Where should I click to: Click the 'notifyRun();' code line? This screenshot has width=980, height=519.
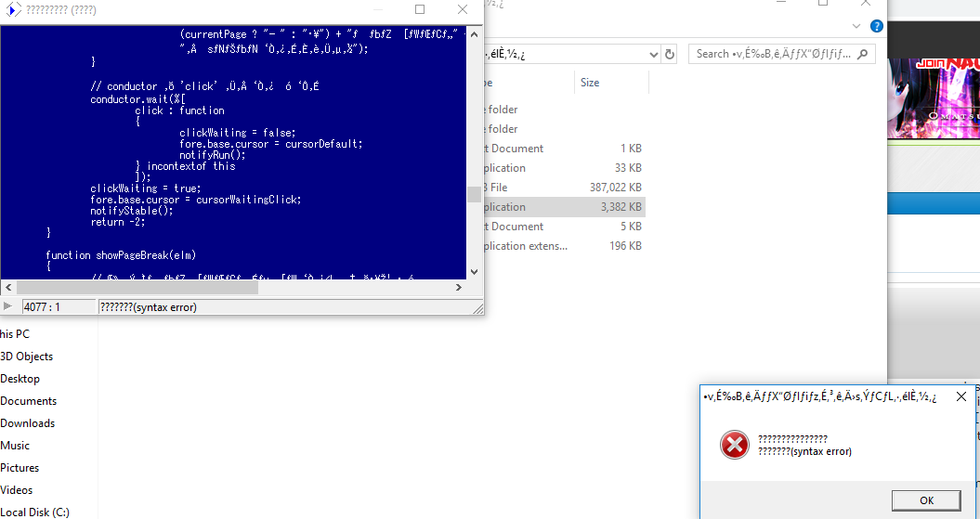pos(213,155)
